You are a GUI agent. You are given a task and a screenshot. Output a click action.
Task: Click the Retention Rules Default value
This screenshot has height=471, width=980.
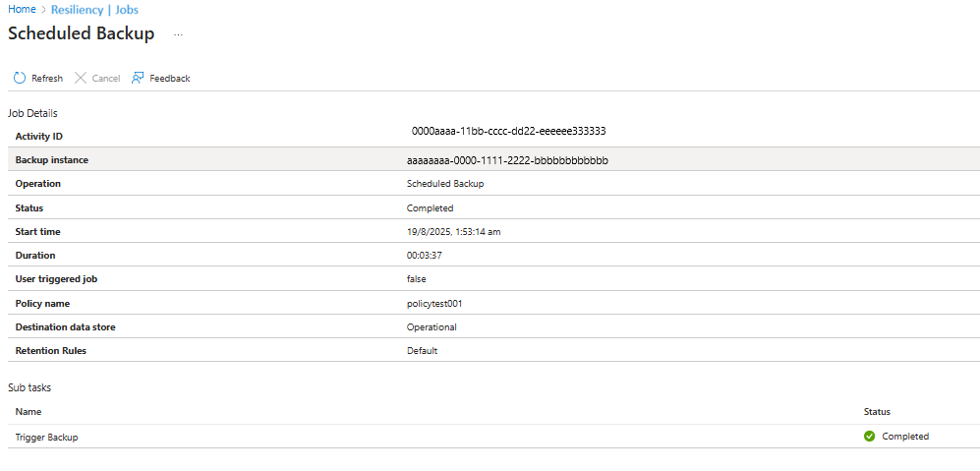(423, 351)
